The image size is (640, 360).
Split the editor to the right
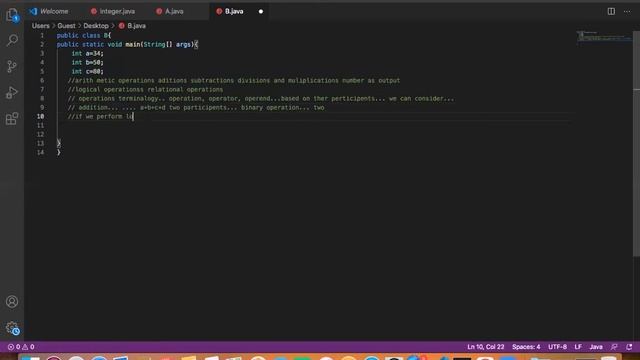click(x=611, y=11)
